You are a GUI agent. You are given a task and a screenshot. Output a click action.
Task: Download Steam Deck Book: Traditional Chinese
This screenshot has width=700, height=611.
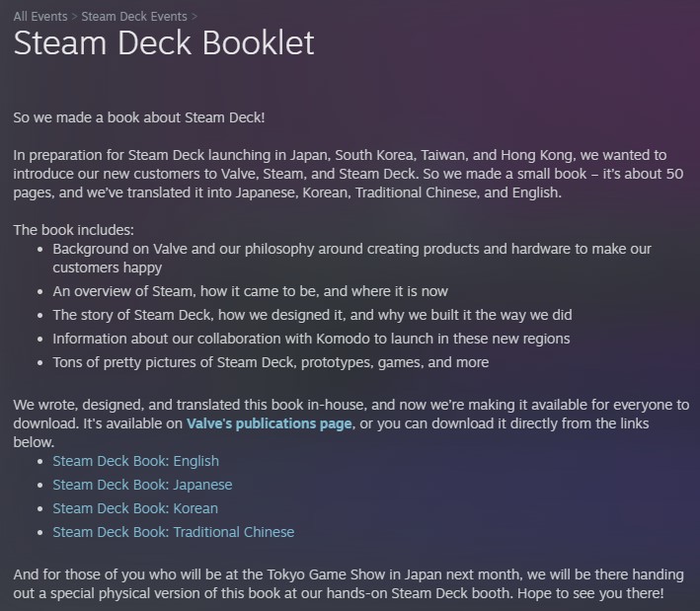[173, 532]
